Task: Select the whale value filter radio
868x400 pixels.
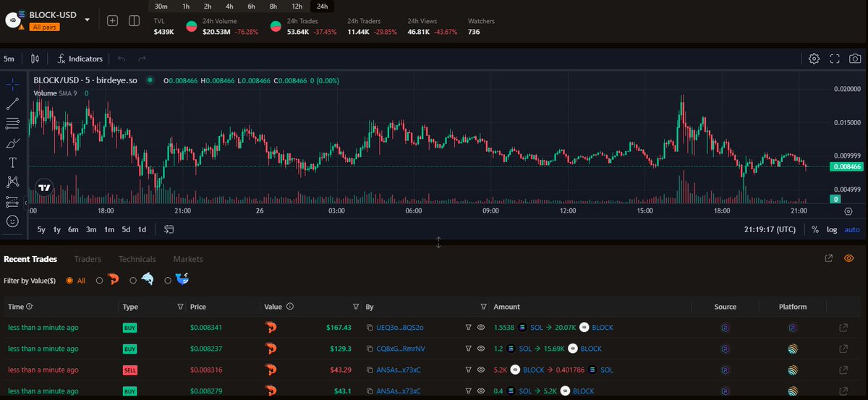Action: (x=168, y=280)
